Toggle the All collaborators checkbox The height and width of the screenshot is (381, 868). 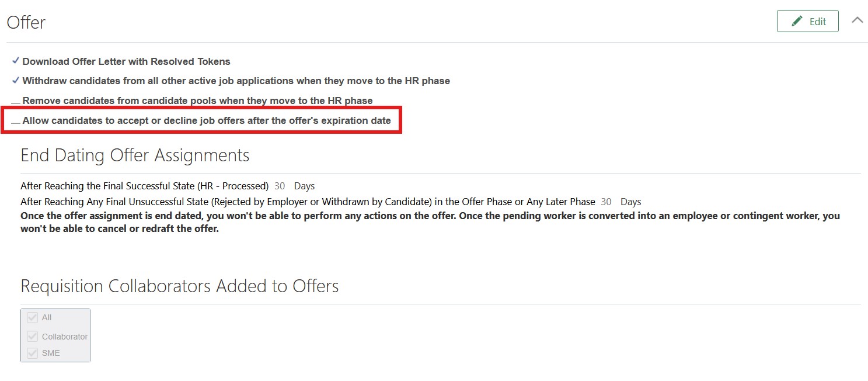pyautogui.click(x=33, y=317)
